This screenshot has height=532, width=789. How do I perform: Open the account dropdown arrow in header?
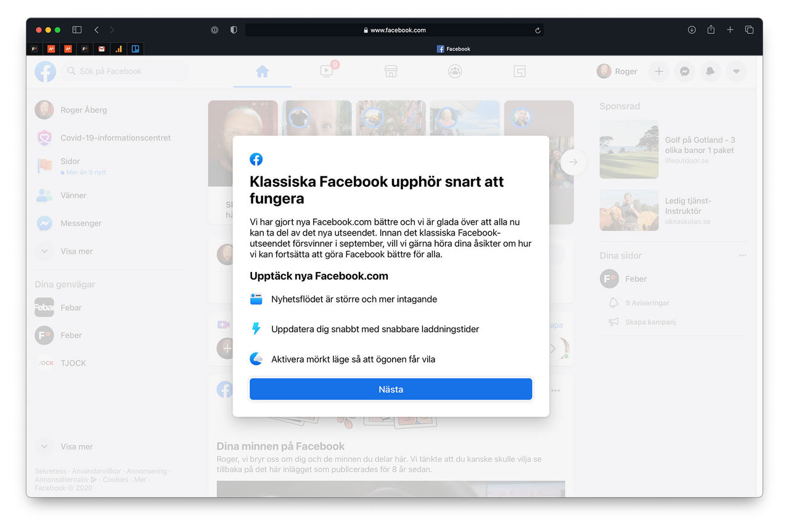tap(736, 72)
